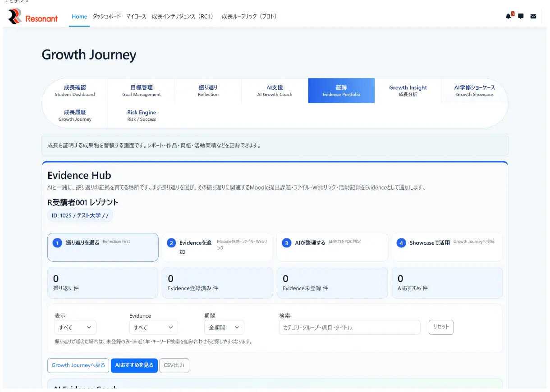The height and width of the screenshot is (392, 550).
Task: Select step 4 circle Showcaseで活用
Action: click(x=401, y=243)
